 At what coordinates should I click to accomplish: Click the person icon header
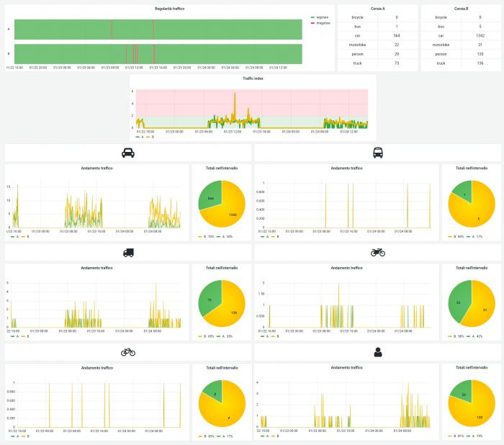[x=377, y=351]
